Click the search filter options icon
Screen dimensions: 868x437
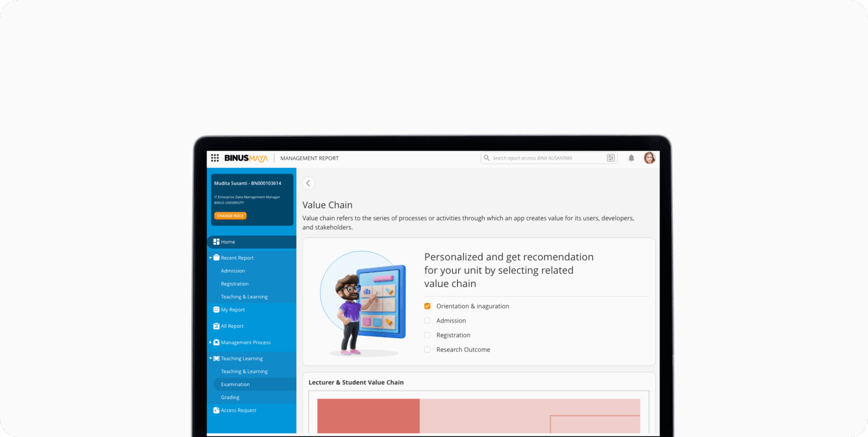point(610,158)
